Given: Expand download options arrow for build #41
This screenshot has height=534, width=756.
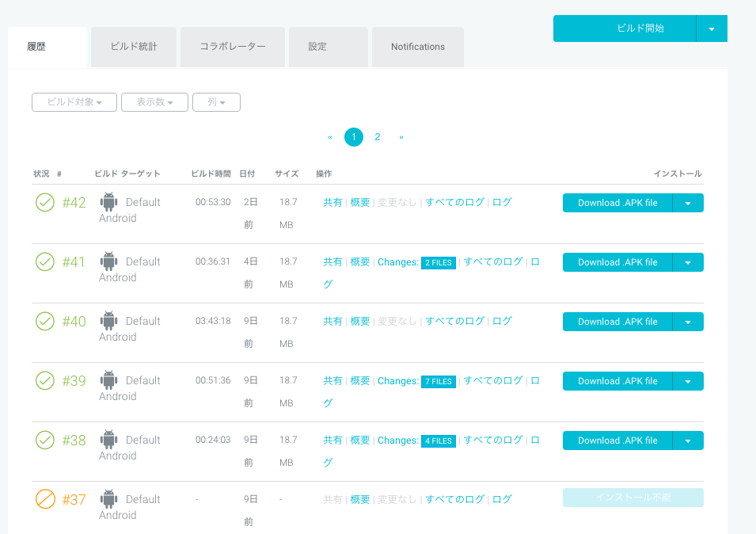Looking at the screenshot, I should coord(688,262).
